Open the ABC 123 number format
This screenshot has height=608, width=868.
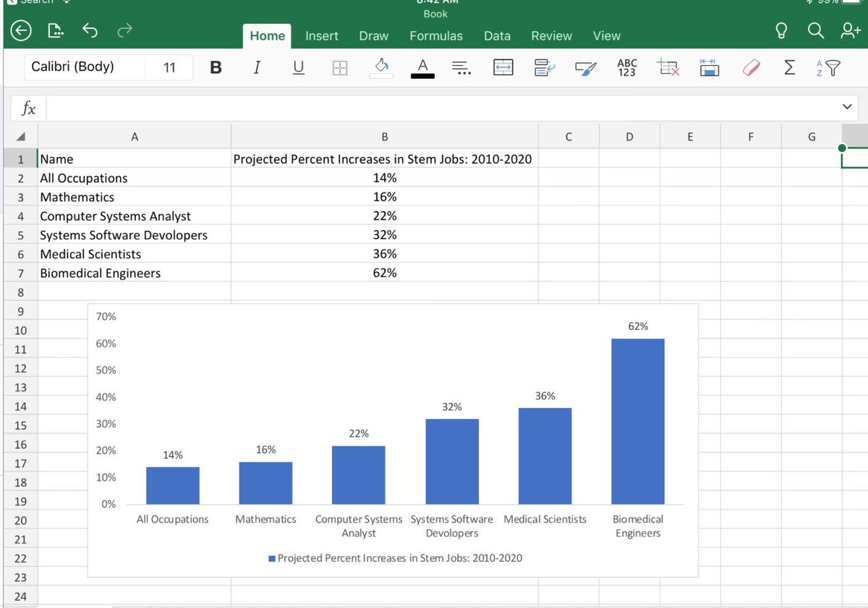(627, 68)
